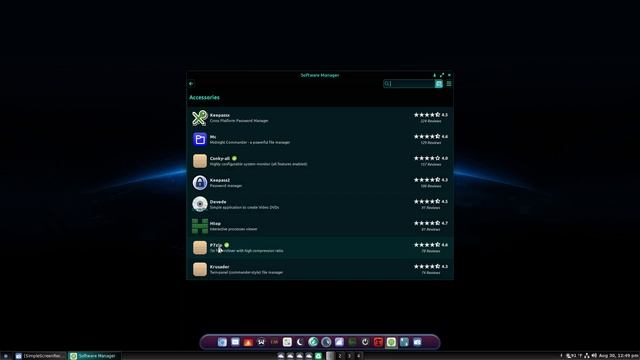640x360 pixels.
Task: Open the Mc Midnight Commander entry
Action: (320, 139)
